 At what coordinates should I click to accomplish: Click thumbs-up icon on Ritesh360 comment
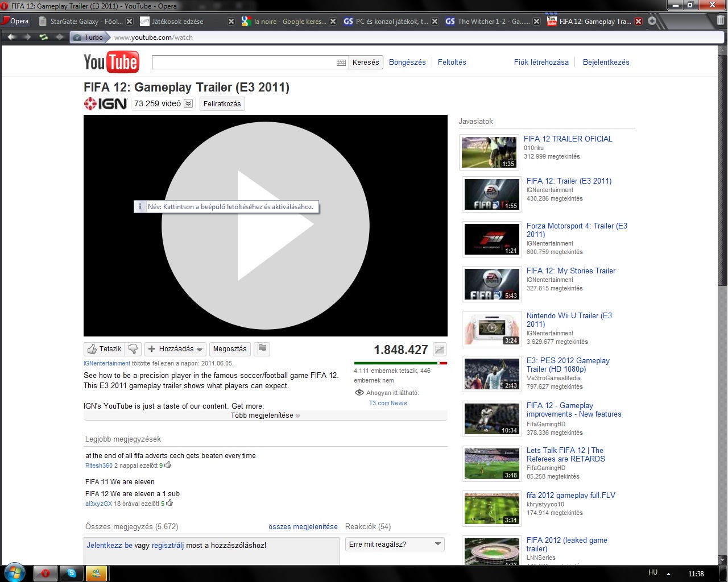(x=168, y=465)
